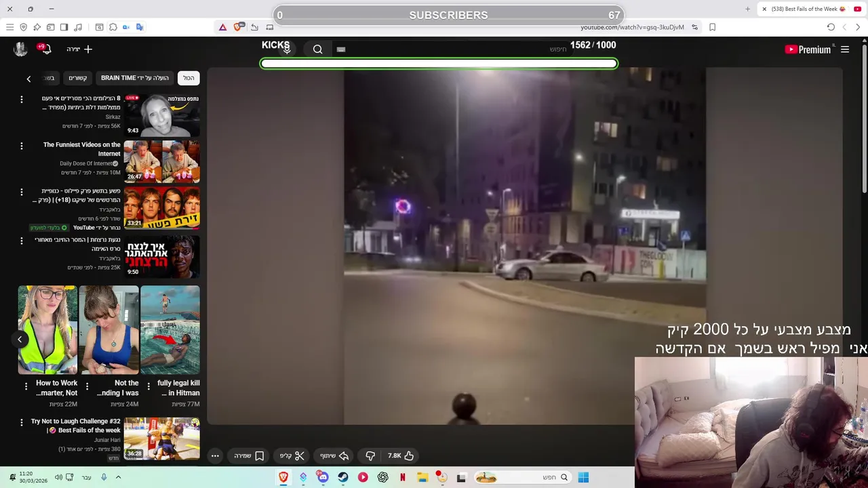Open the fully legal kill in Hitman short
Screen dimensions: 868x488
coord(170,330)
